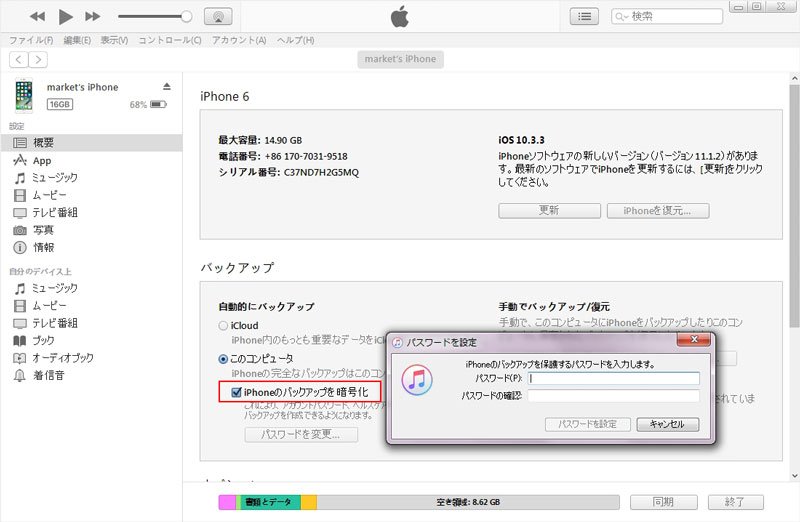
Task: Click the 終了 button
Action: (735, 502)
